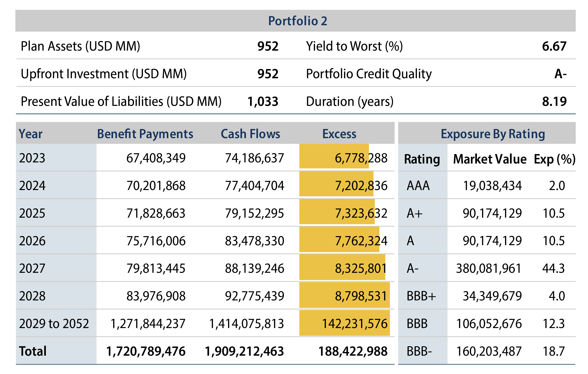This screenshot has height=374, width=588.
Task: Select the 2026 cash flows value 83,478,330
Action: [x=254, y=241]
